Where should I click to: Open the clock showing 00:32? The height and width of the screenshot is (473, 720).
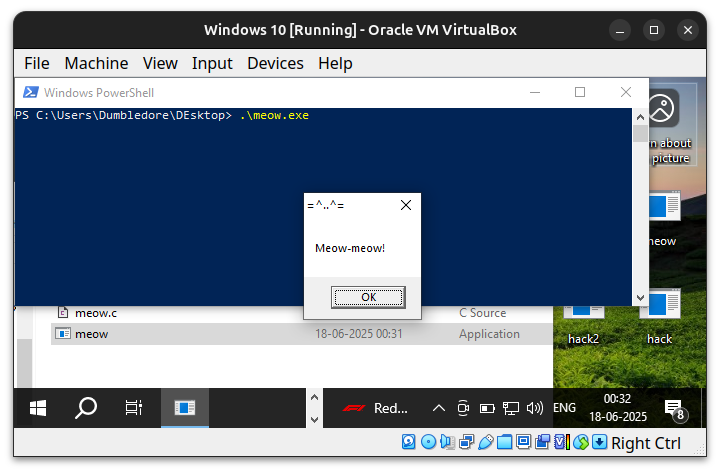618,408
